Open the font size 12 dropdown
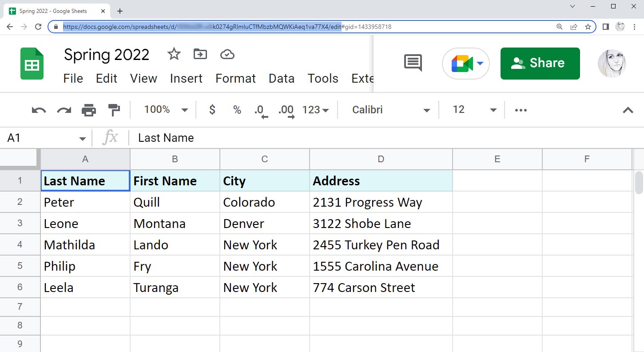 click(x=473, y=110)
